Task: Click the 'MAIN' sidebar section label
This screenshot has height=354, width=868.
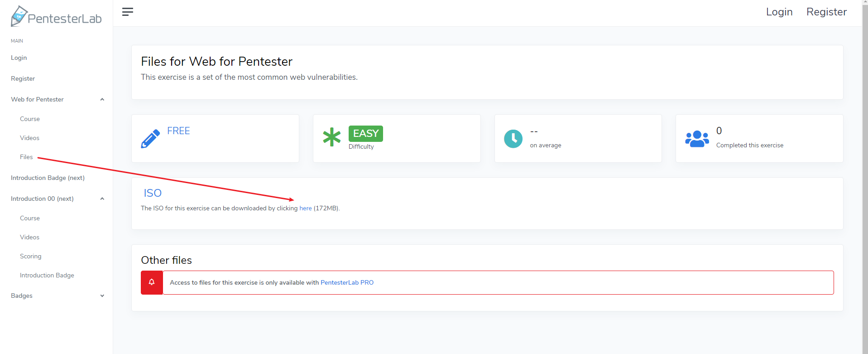Action: point(17,41)
